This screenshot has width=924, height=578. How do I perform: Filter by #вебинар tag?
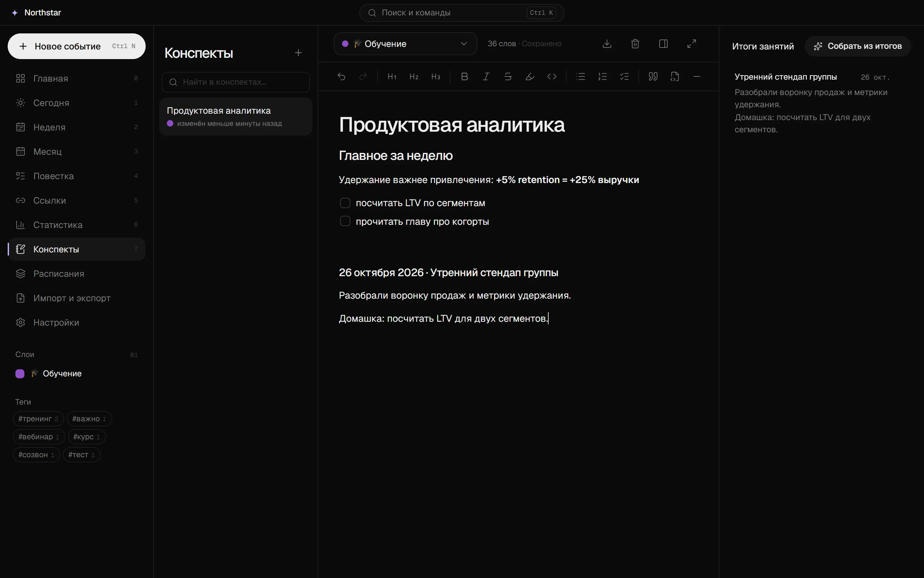click(x=39, y=437)
